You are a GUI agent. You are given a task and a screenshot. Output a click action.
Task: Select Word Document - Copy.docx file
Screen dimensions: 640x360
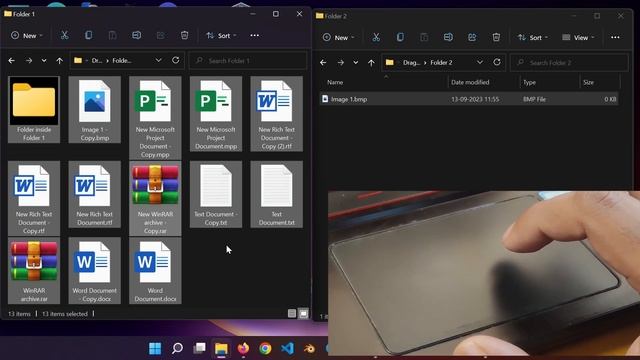(95, 271)
